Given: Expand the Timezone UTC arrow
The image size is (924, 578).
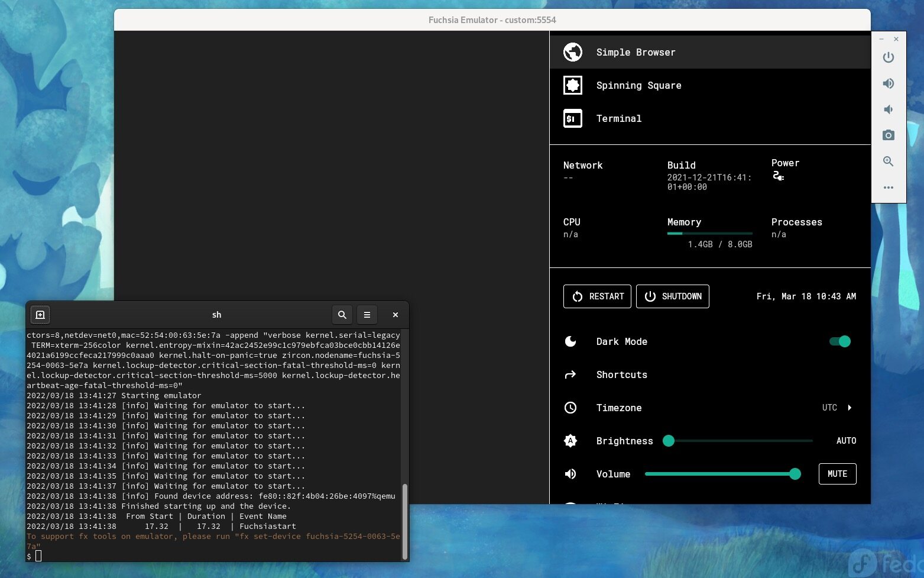Looking at the screenshot, I should click(x=850, y=408).
